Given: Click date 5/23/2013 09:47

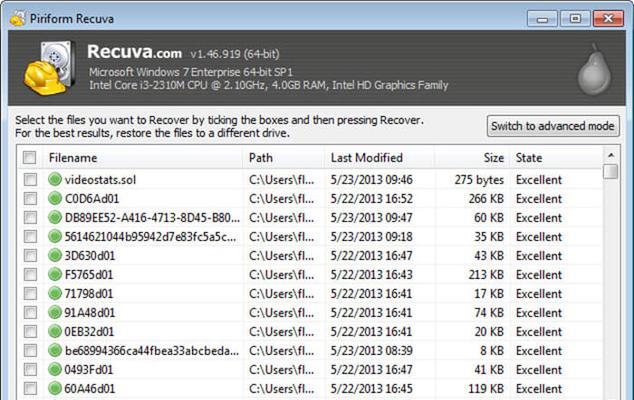Looking at the screenshot, I should [371, 218].
